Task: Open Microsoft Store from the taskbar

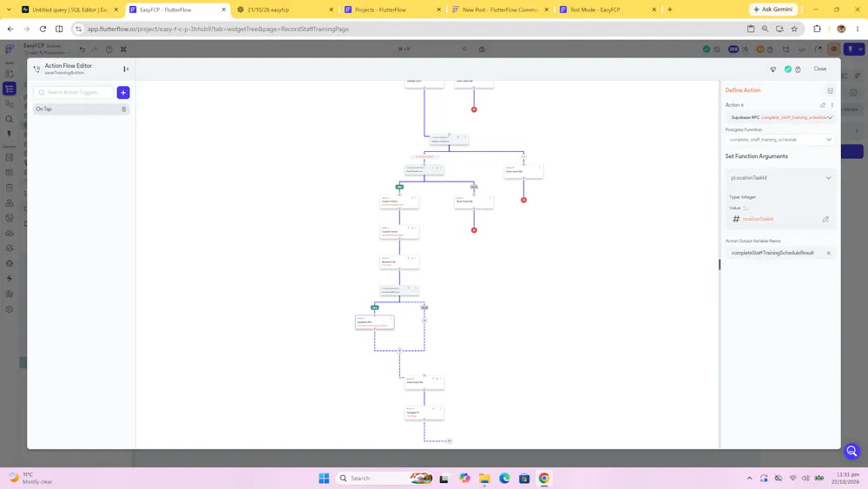Action: 524,478
